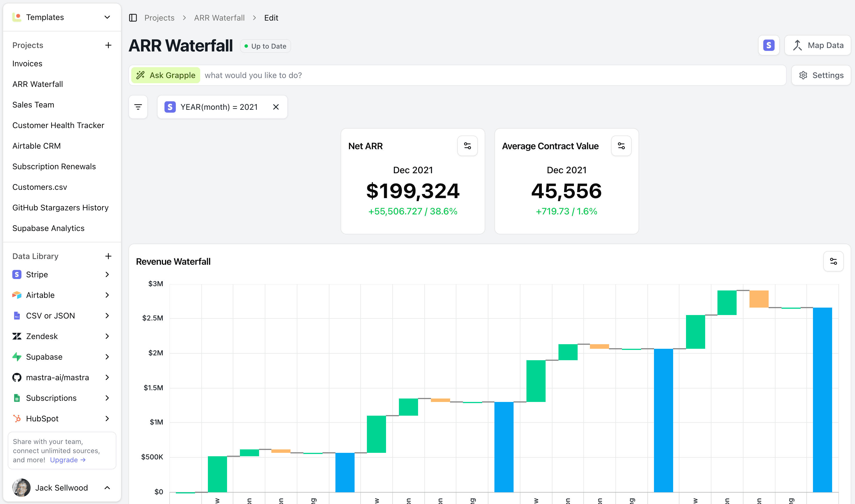Toggle the sidebar panel icon
Image resolution: width=855 pixels, height=504 pixels.
(133, 18)
